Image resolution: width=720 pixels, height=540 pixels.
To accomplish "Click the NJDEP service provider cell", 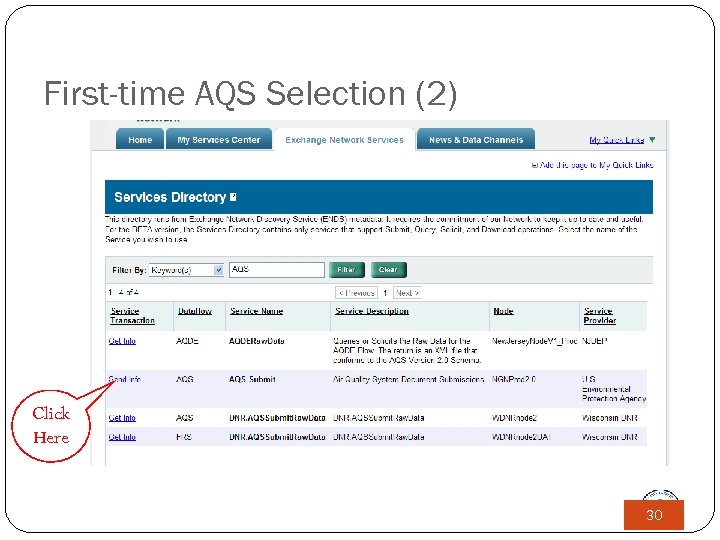I will click(595, 341).
